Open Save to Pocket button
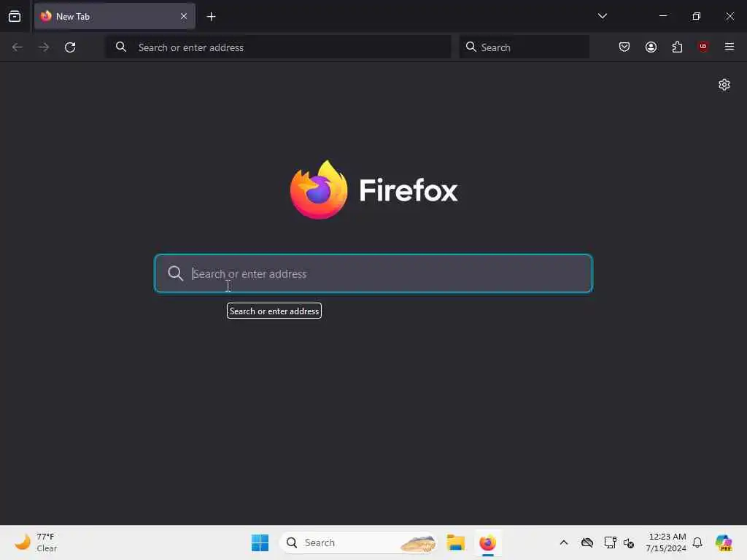The image size is (747, 560). [624, 47]
